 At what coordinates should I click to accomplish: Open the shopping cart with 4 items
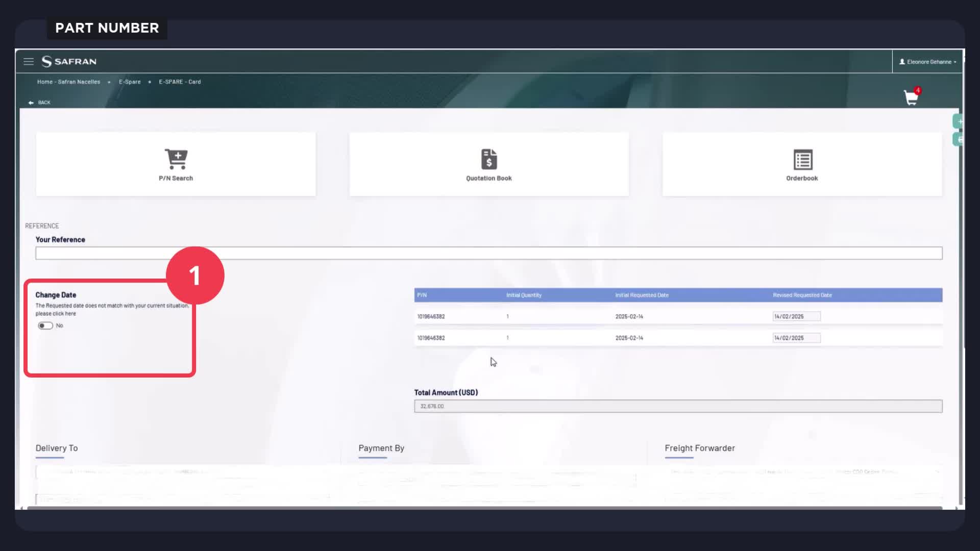[x=911, y=97]
